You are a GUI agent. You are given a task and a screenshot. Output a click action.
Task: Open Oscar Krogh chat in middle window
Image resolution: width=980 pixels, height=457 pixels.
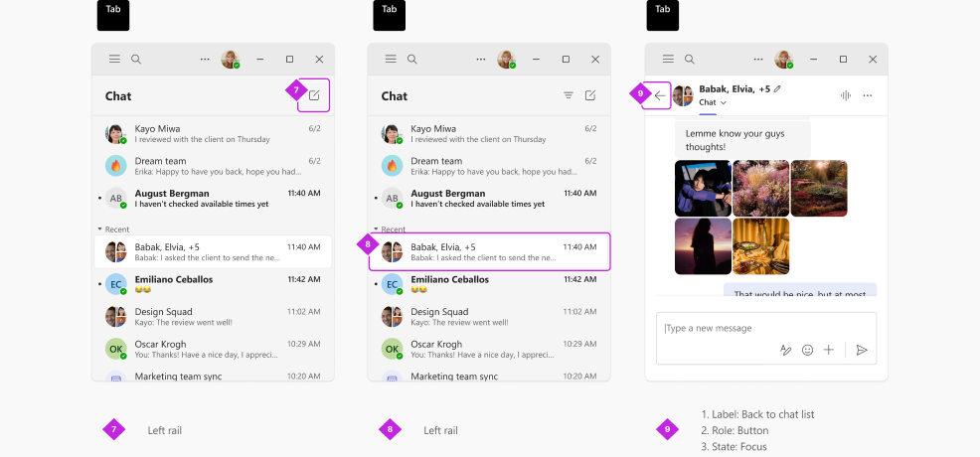489,349
